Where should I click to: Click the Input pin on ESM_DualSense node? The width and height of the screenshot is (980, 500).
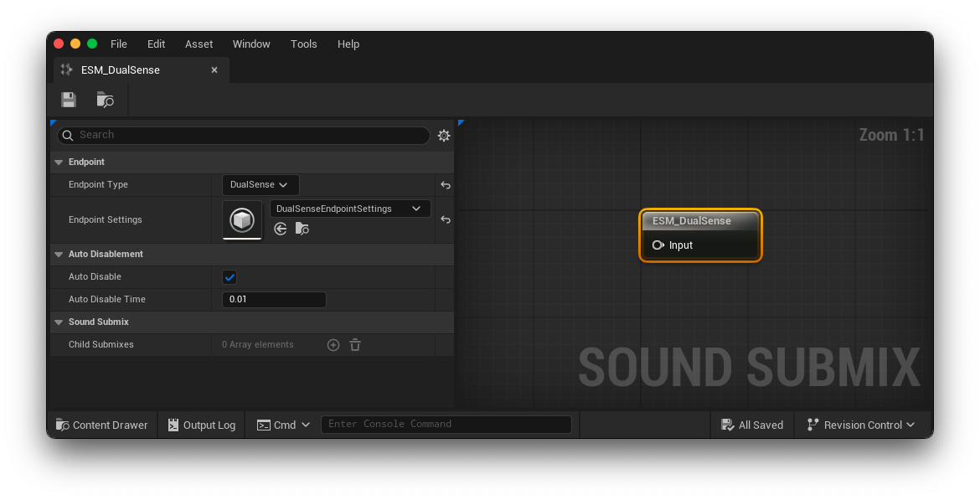point(658,245)
